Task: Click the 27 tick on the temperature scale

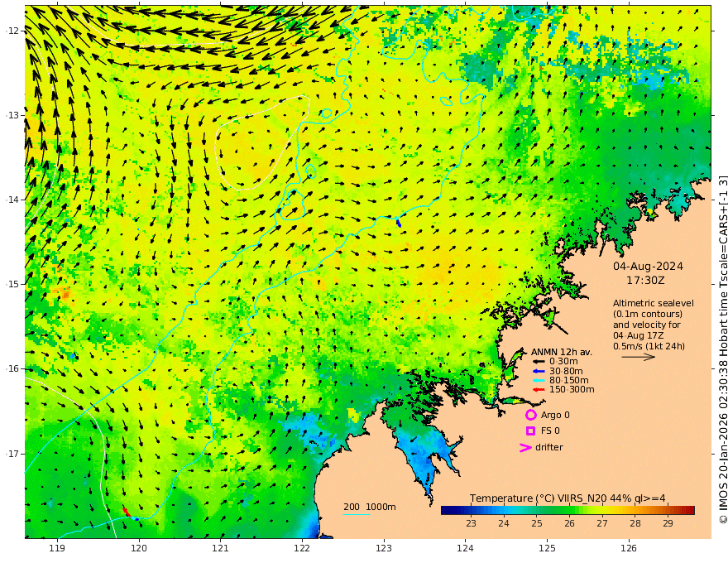Action: click(602, 523)
